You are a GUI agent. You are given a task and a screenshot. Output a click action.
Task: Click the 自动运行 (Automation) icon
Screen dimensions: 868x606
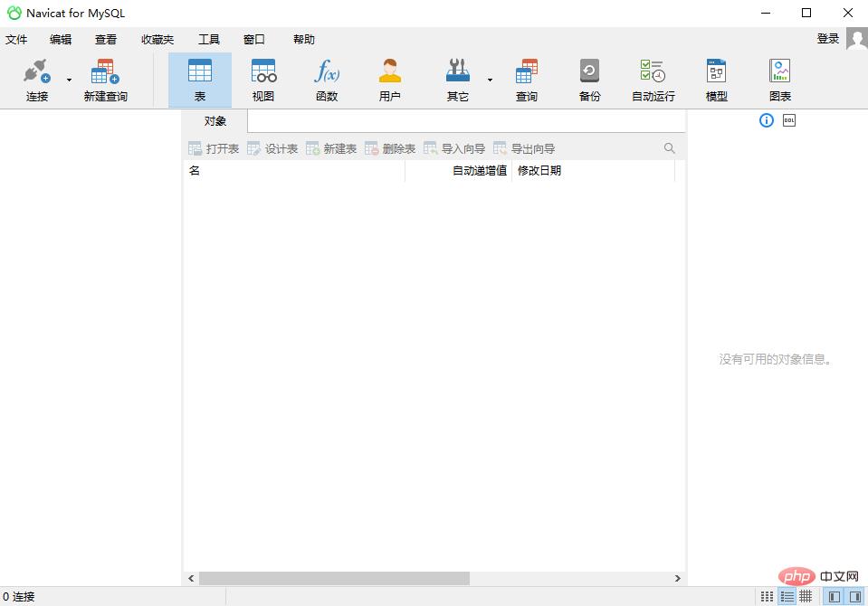coord(653,80)
